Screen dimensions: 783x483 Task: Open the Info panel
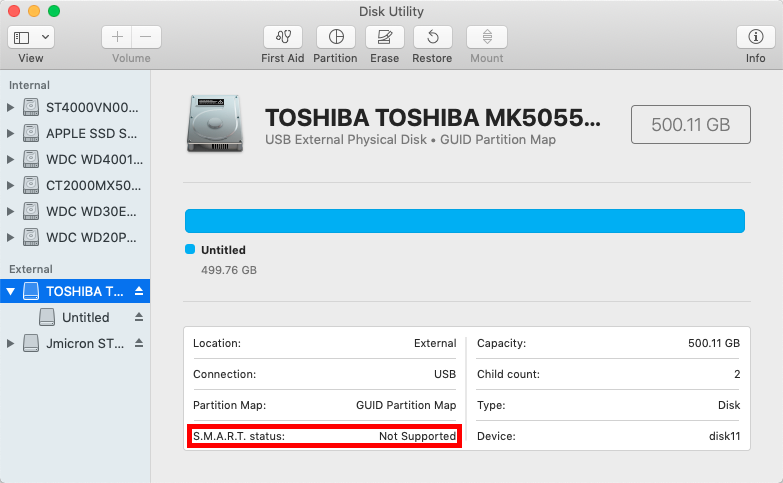point(755,38)
